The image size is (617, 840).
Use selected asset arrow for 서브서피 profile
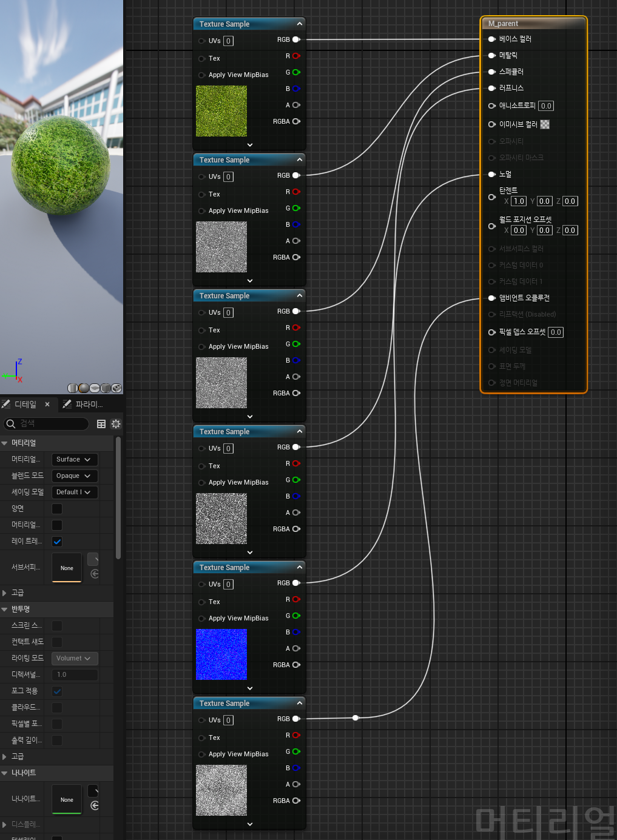(95, 574)
